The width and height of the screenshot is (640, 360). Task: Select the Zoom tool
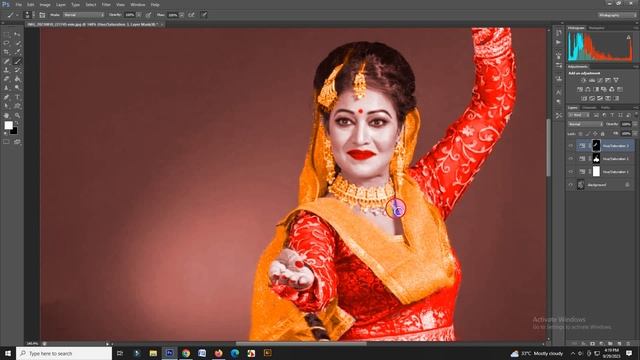click(x=17, y=116)
